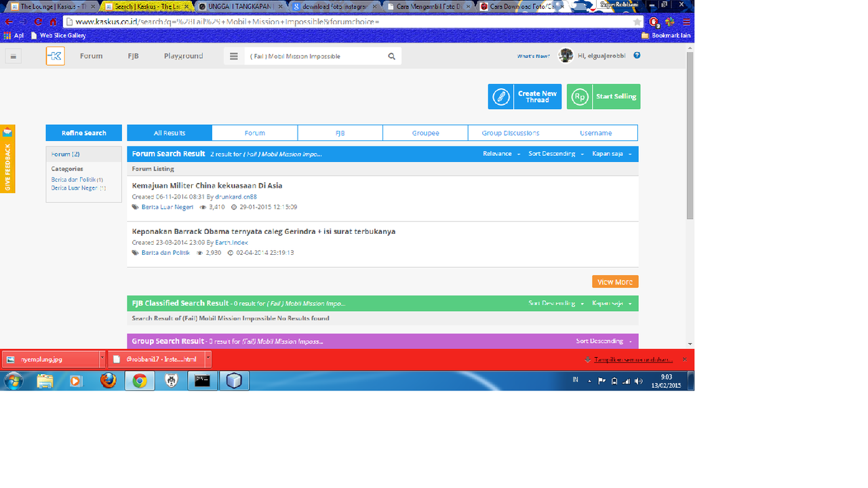Select the Username results tab
The image size is (868, 488).
pos(596,133)
